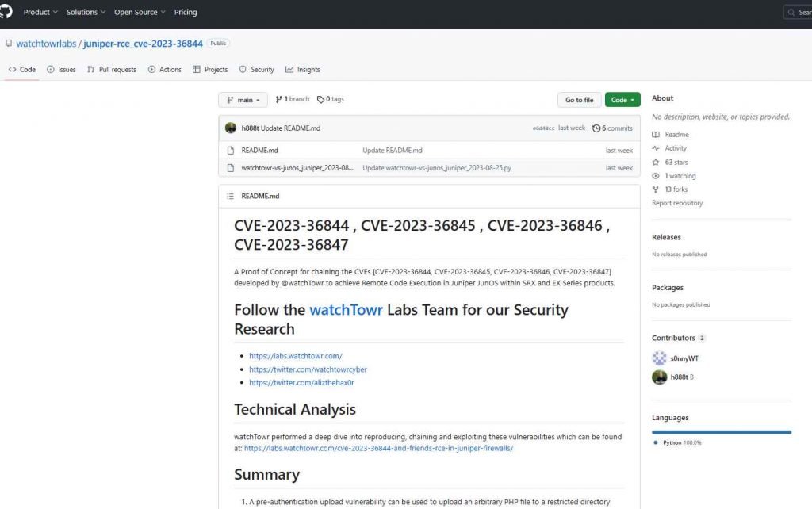The image size is (812, 509).
Task: Open the main branch selector dropdown
Action: tap(243, 100)
